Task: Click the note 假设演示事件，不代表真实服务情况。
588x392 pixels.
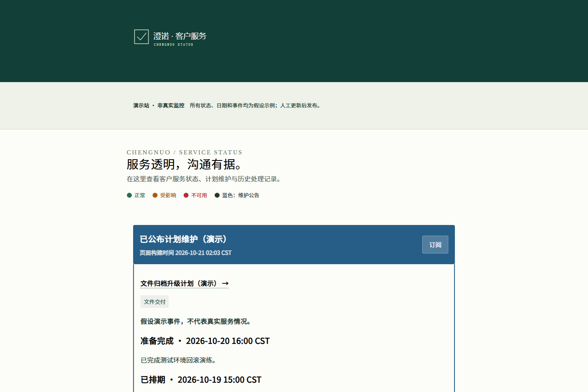Action: (196, 321)
